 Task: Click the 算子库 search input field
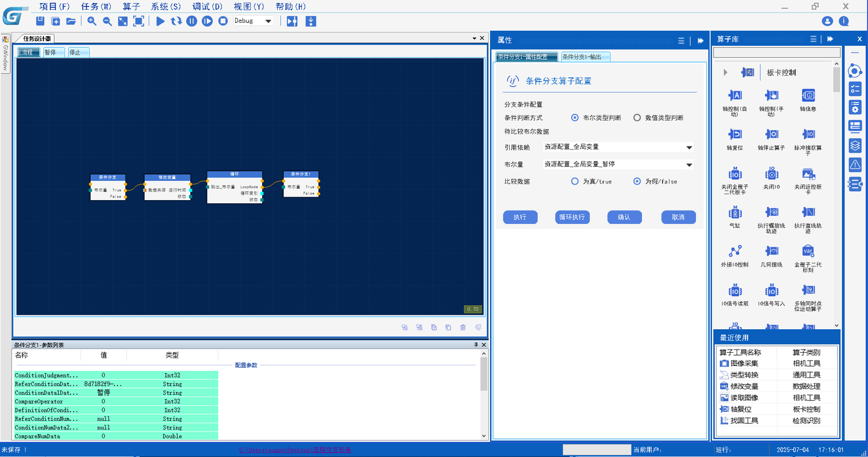776,53
